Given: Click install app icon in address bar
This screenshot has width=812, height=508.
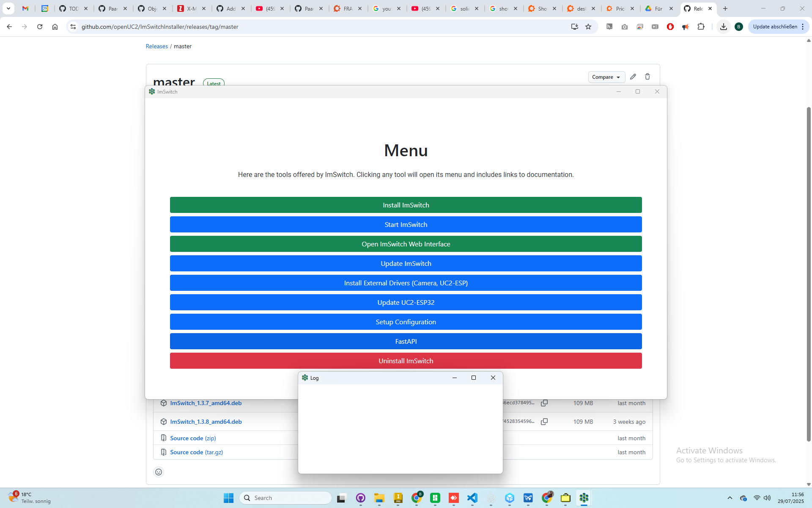Looking at the screenshot, I should pyautogui.click(x=574, y=27).
